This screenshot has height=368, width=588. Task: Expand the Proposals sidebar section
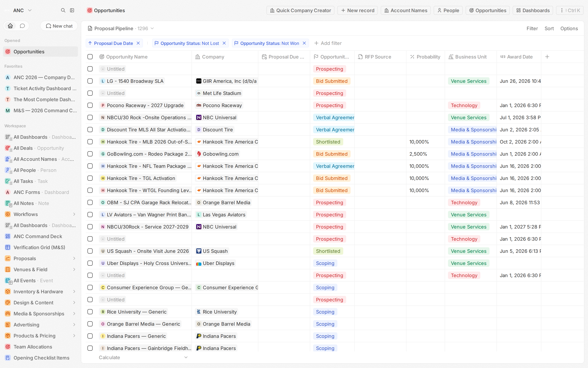pos(74,259)
